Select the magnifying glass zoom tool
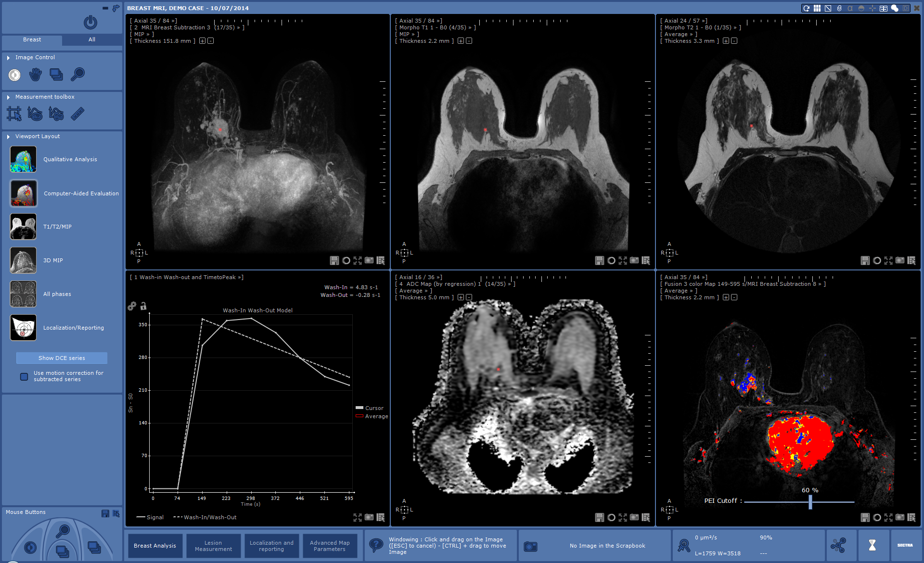 77,74
